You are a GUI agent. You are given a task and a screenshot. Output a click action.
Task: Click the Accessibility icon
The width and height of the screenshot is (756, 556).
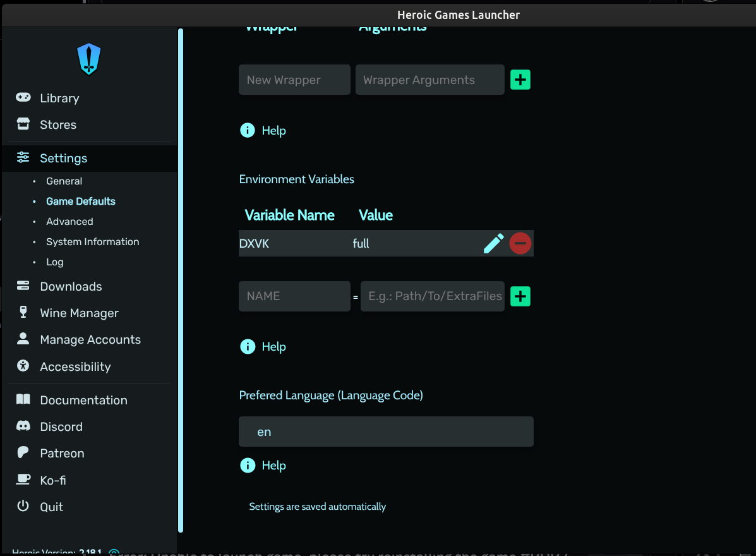click(23, 366)
